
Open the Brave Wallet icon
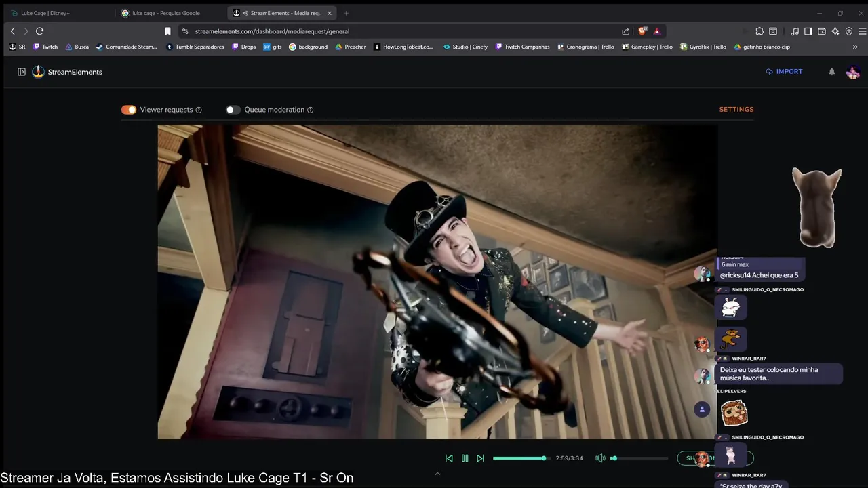coord(822,31)
